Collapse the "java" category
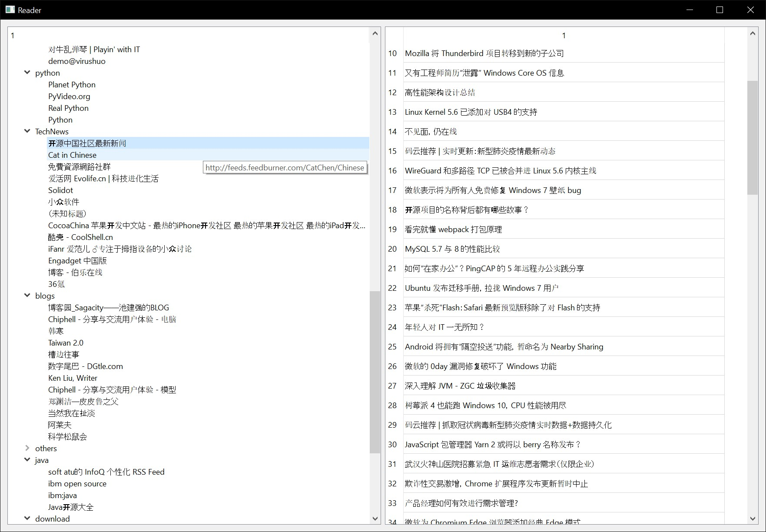The image size is (766, 532). [27, 459]
